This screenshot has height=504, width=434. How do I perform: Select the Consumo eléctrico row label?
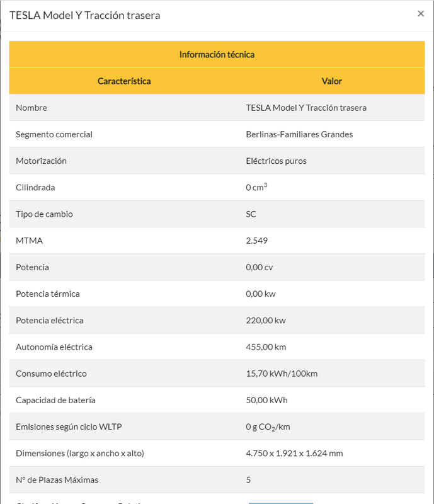(x=51, y=374)
